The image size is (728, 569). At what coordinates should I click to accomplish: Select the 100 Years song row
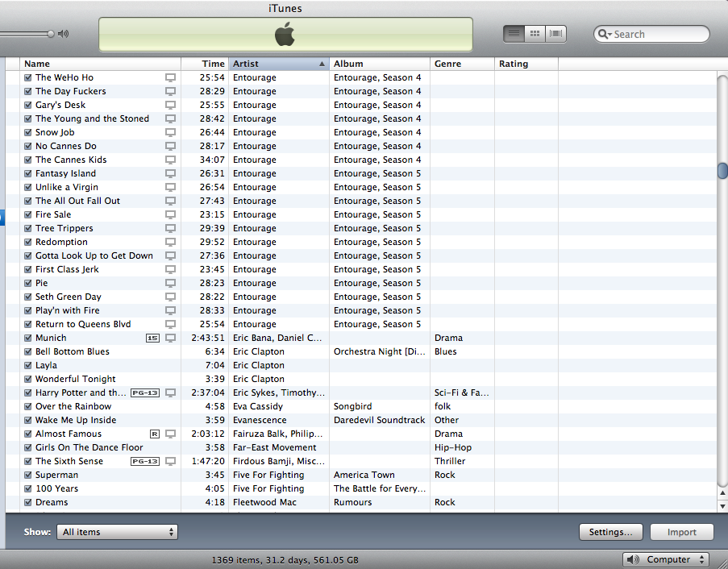coord(361,488)
